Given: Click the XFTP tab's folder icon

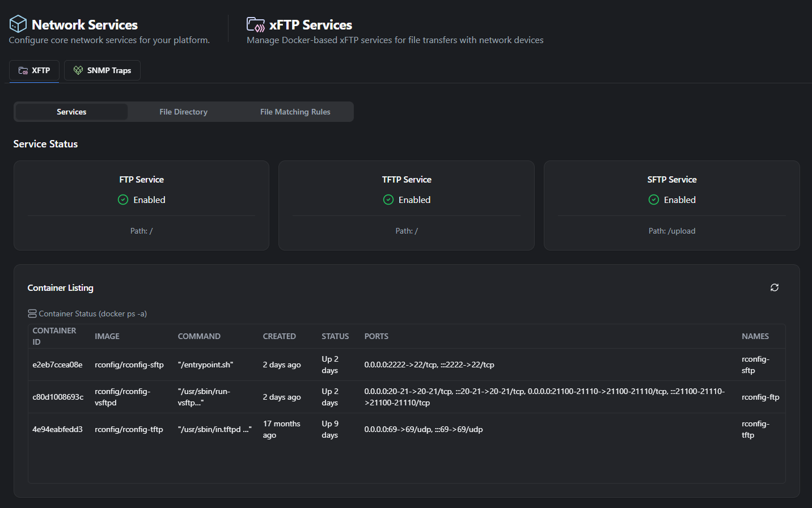Looking at the screenshot, I should coord(23,70).
